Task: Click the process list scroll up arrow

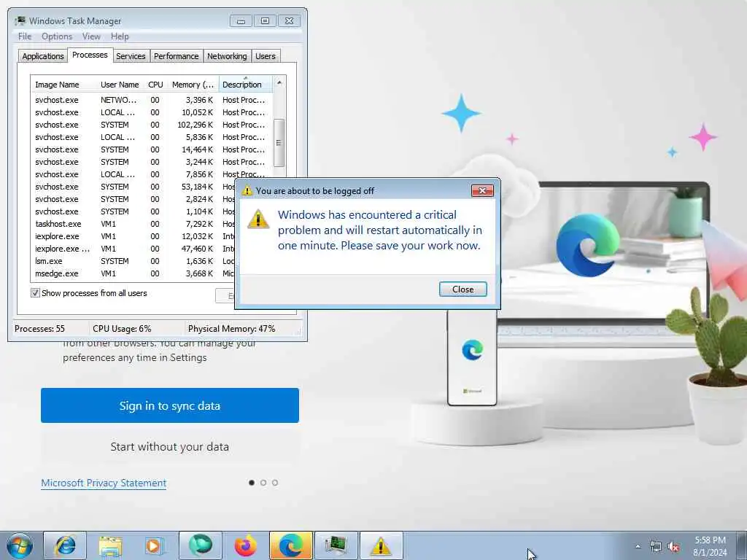Action: (279, 83)
